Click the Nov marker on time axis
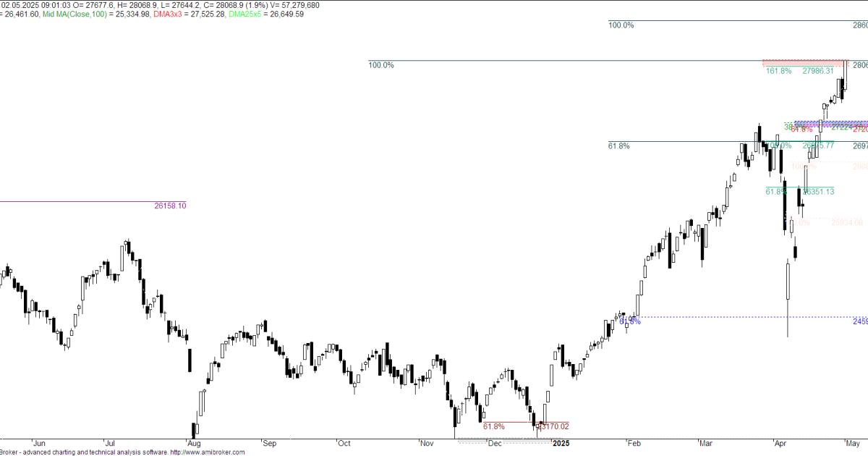Image resolution: width=868 pixels, height=456 pixels. [427, 443]
